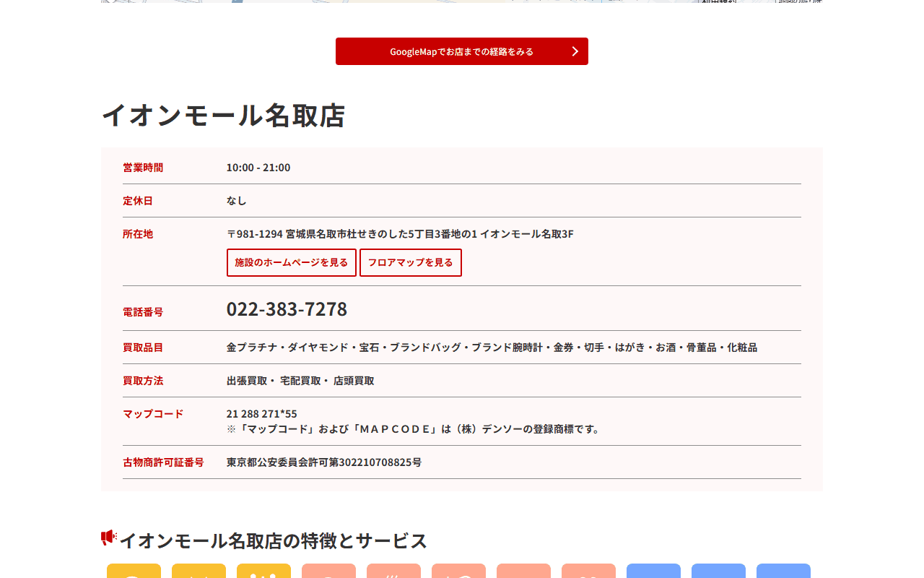Select the マップコード label
Screen dimensions: 924x578
[x=153, y=414]
